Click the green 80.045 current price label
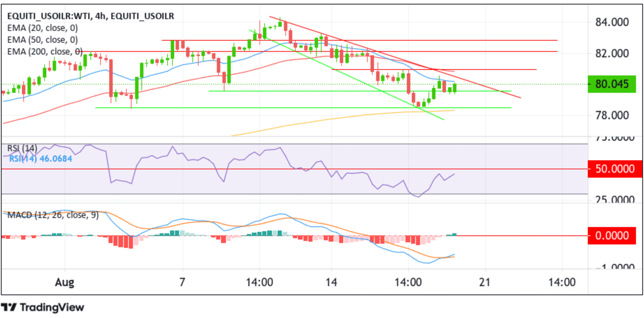 pyautogui.click(x=611, y=84)
